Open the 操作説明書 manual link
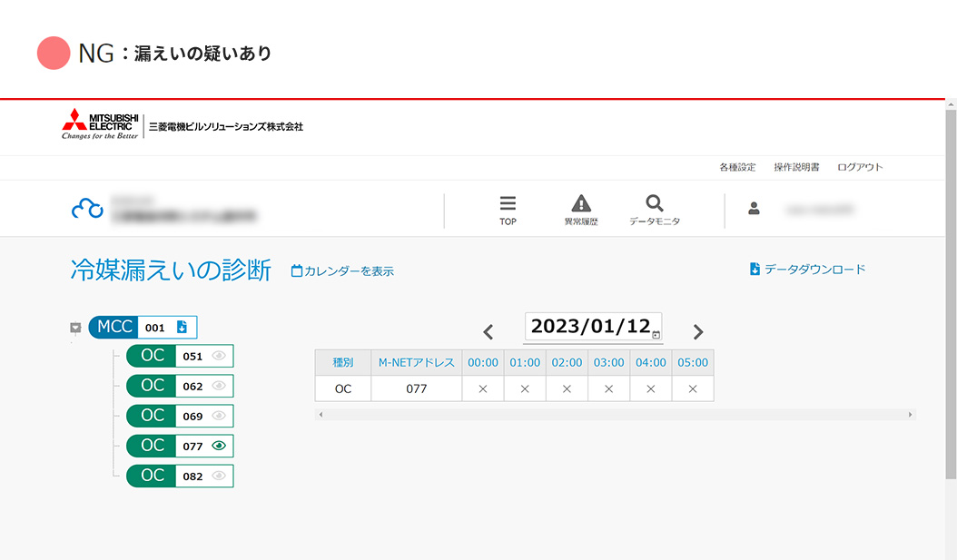Screen dimensions: 957x560 796,167
